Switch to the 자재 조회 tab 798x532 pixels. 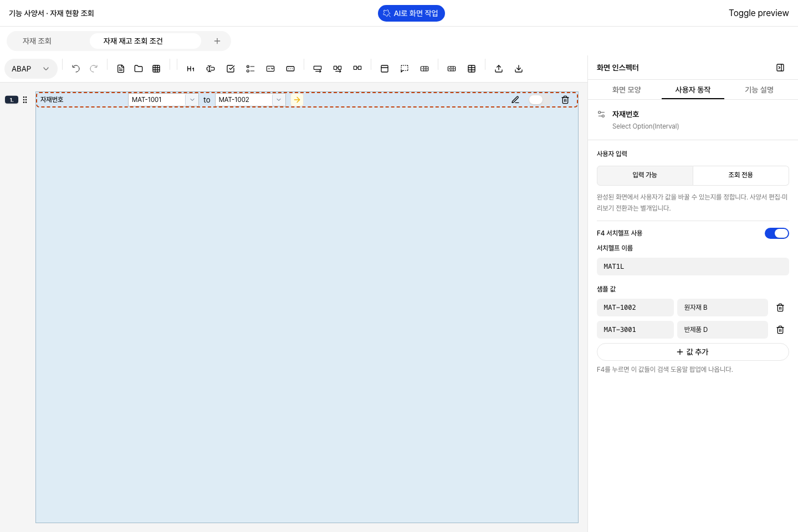[x=37, y=41]
